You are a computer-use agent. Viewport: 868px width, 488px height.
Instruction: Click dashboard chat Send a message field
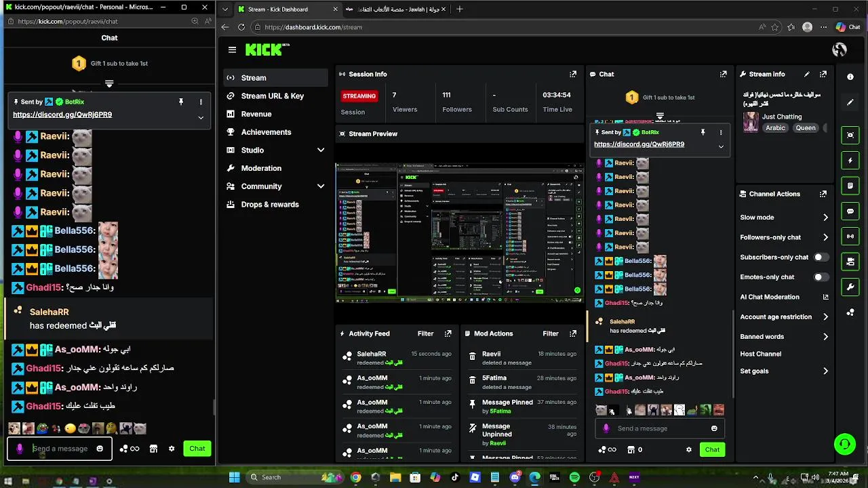[659, 428]
